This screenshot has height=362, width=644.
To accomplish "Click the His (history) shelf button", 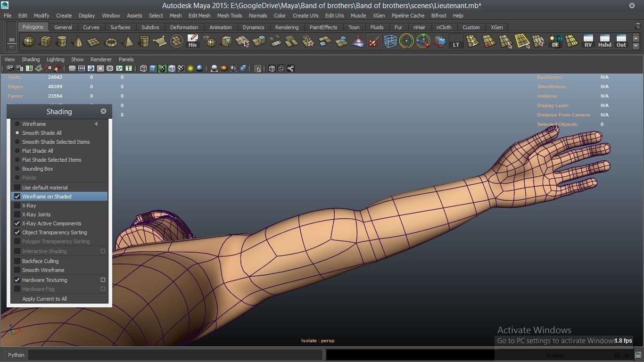I will point(192,41).
